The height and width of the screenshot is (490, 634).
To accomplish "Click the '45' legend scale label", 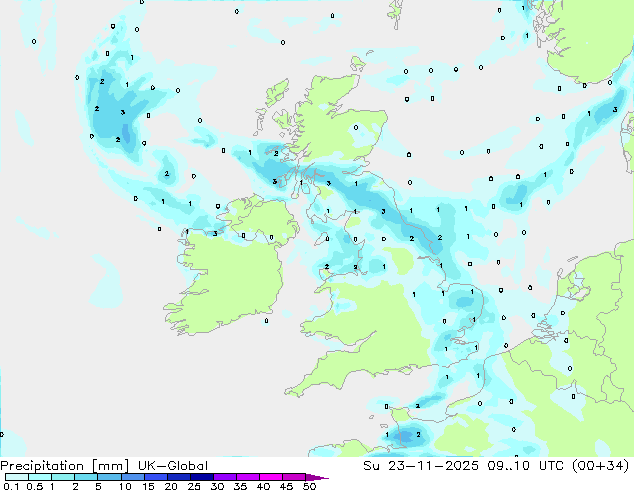I will [286, 486].
